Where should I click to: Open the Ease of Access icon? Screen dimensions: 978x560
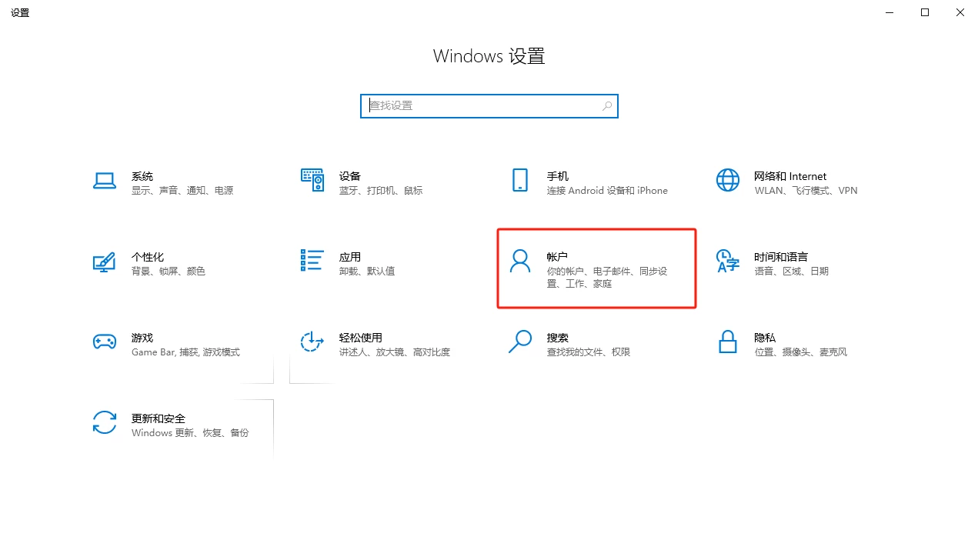(312, 342)
